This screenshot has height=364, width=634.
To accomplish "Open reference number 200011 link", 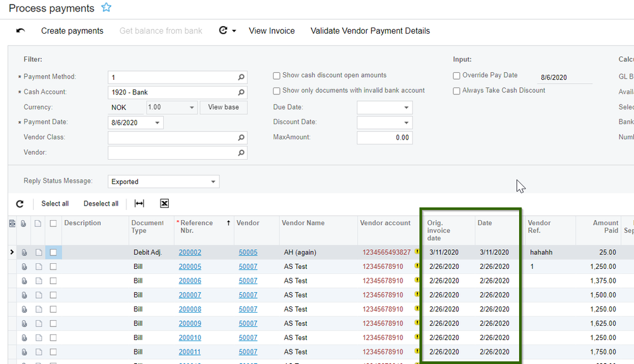I will pos(190,352).
